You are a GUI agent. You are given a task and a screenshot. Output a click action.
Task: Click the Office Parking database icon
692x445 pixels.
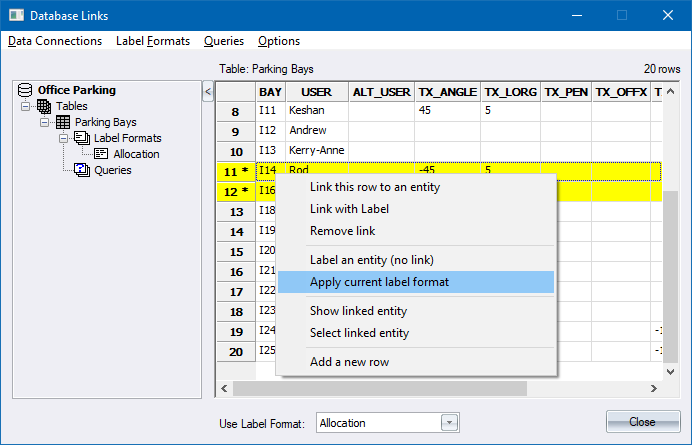(x=26, y=90)
